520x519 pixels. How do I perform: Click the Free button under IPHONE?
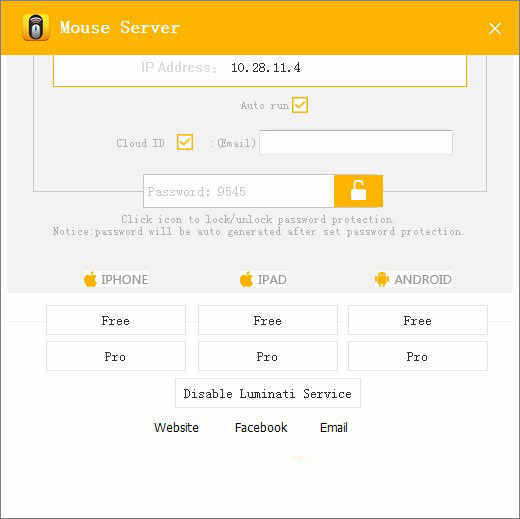[x=116, y=320]
